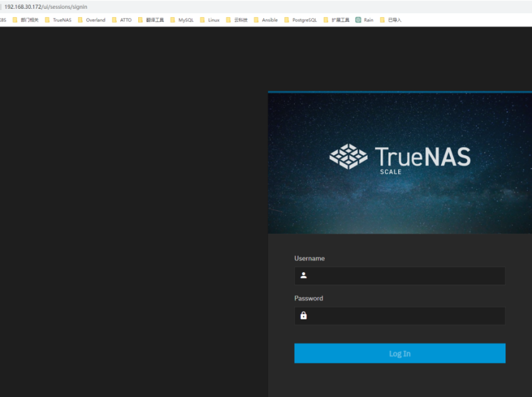The width and height of the screenshot is (532, 397).
Task: Open the 扩展工具 bookmark folder
Action: coord(336,20)
